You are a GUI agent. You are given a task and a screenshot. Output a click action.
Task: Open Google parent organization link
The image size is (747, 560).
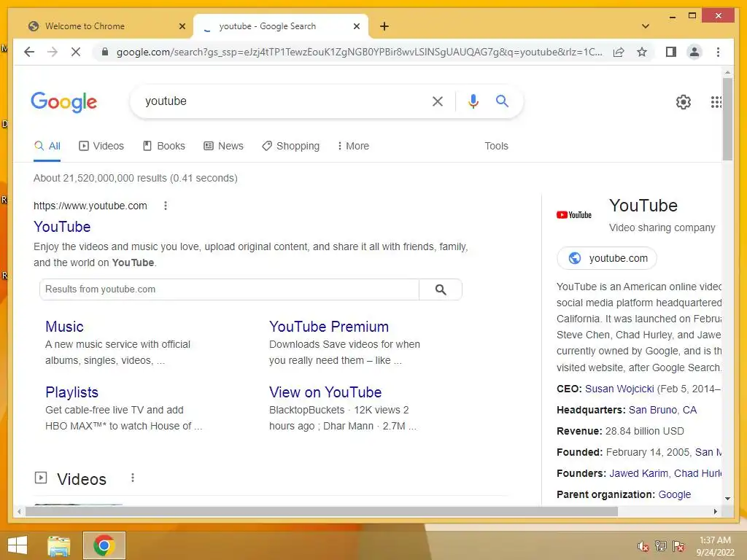(x=675, y=494)
